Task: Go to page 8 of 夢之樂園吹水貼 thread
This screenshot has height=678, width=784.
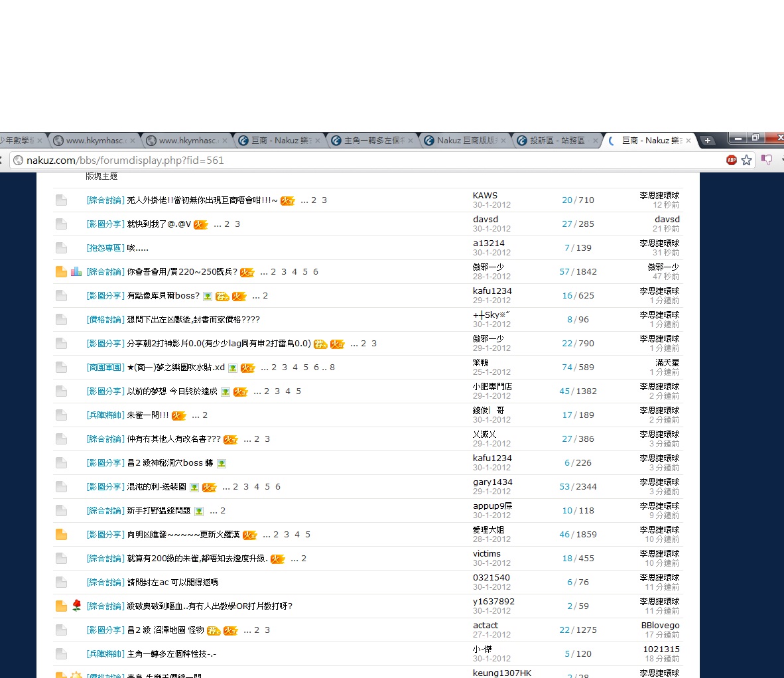Action: pyautogui.click(x=332, y=368)
